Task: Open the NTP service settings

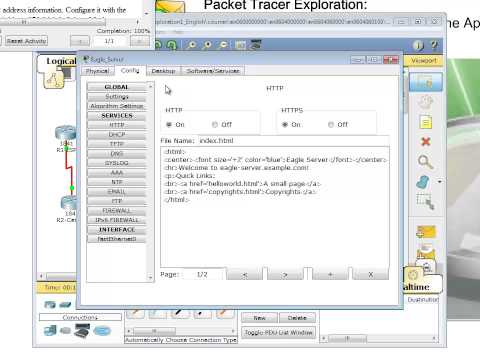Action: click(x=117, y=182)
